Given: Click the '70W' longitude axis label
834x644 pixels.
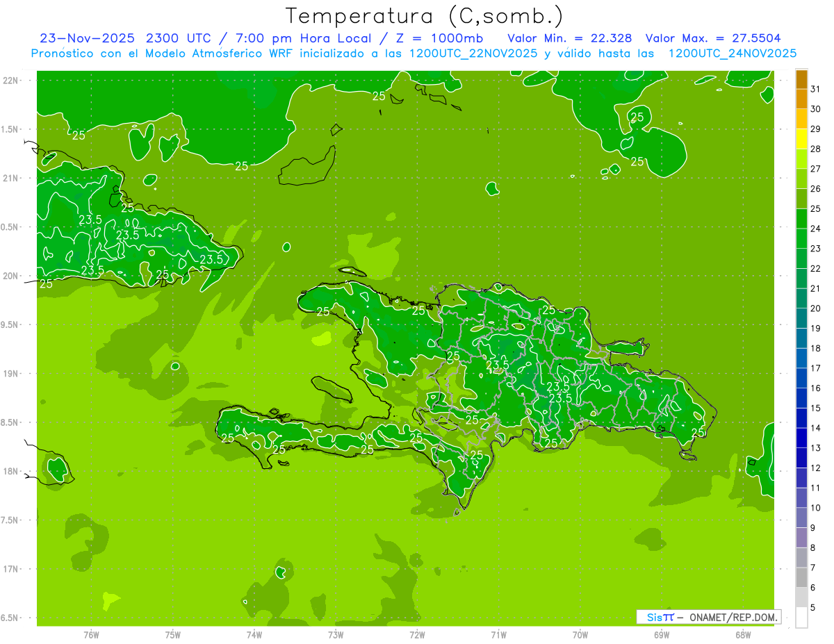Looking at the screenshot, I should coord(580,635).
